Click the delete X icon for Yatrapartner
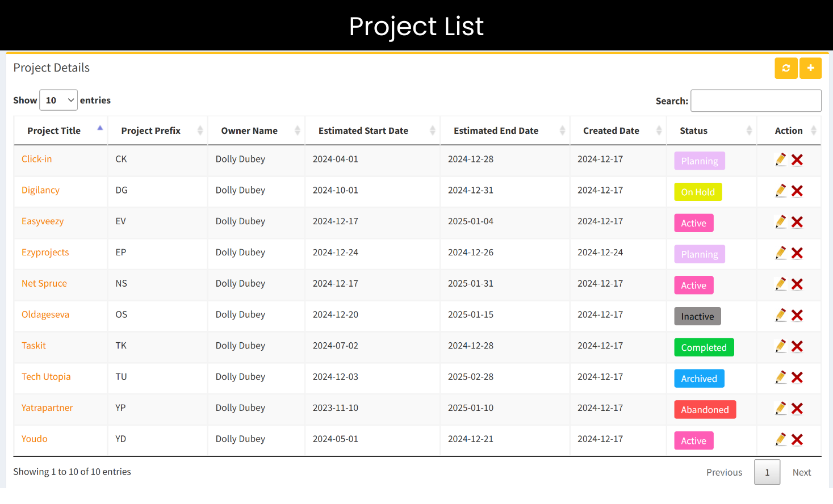This screenshot has width=833, height=504. pos(797,408)
